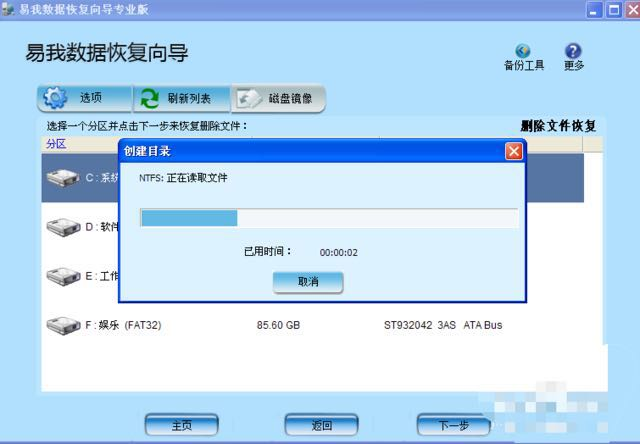Open 选项 settings label
This screenshot has width=640, height=444.
tap(91, 98)
